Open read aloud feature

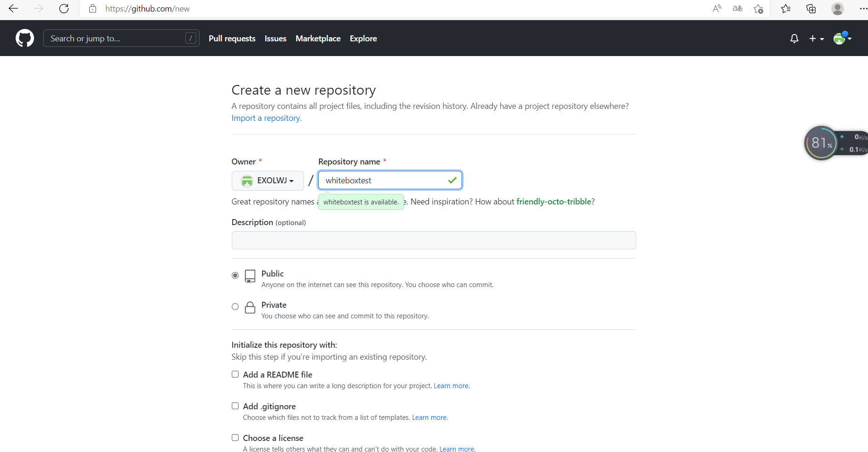click(717, 9)
